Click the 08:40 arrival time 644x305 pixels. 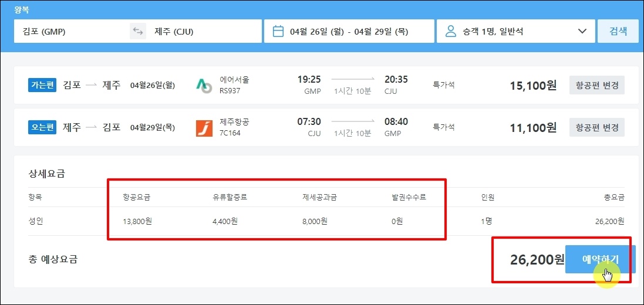396,121
